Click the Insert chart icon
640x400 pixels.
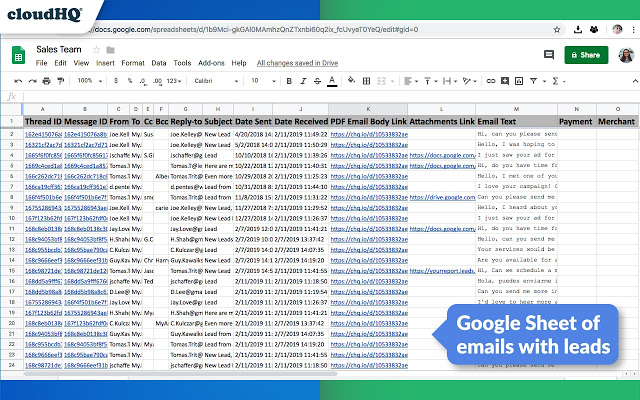[518, 80]
